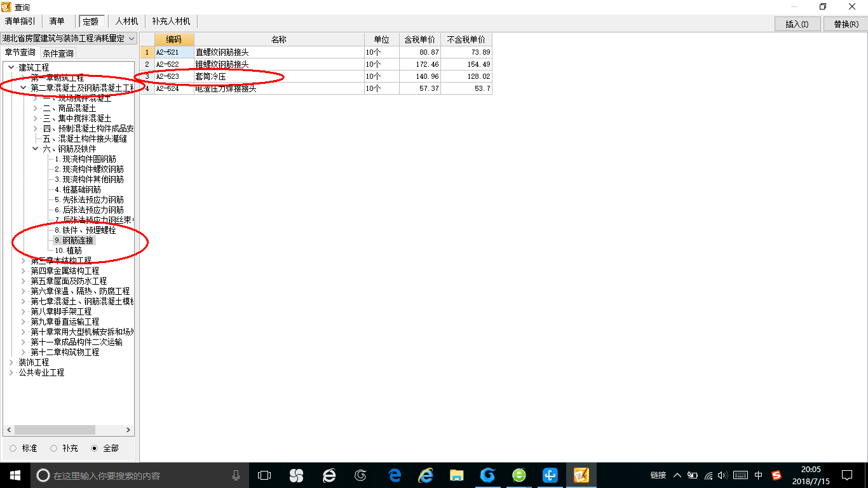
Task: Click the 含税单价 column header
Action: pos(420,39)
